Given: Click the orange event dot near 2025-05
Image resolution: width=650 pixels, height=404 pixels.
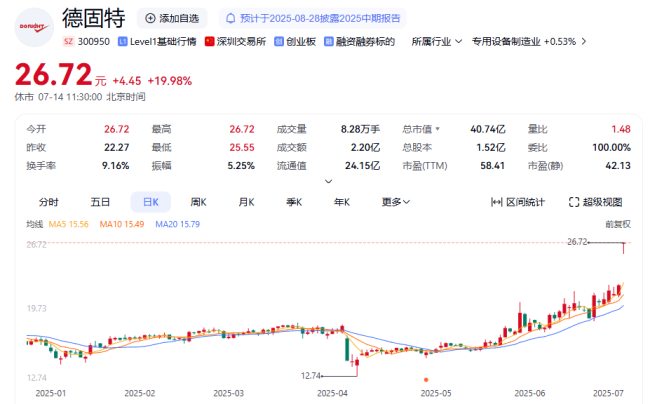Looking at the screenshot, I should tap(426, 380).
